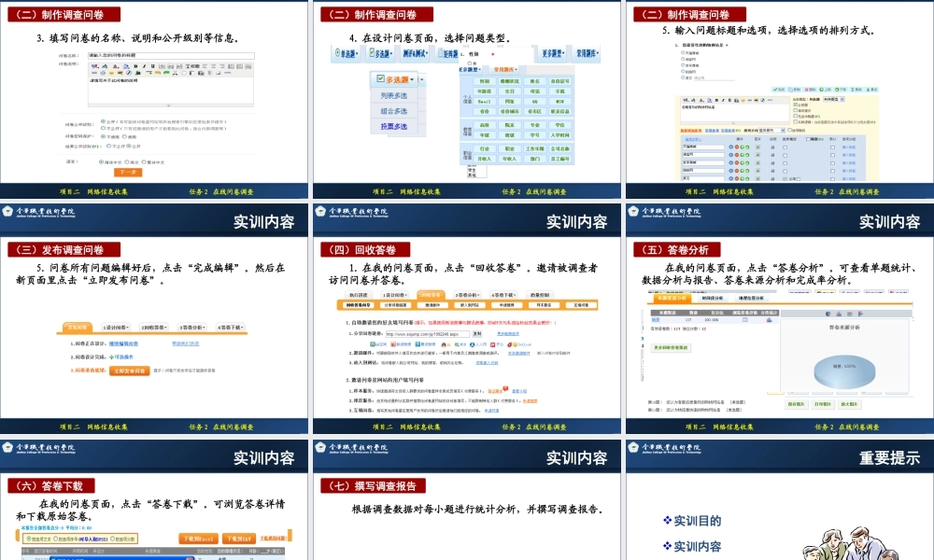Screen dimensions: 934x560
Task: Click the red minus icon to delete an option
Action: coord(737,147)
